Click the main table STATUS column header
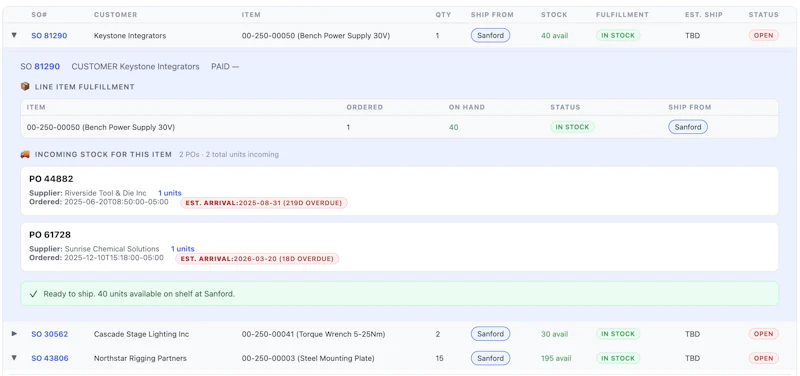This screenshot has height=376, width=800. point(763,15)
